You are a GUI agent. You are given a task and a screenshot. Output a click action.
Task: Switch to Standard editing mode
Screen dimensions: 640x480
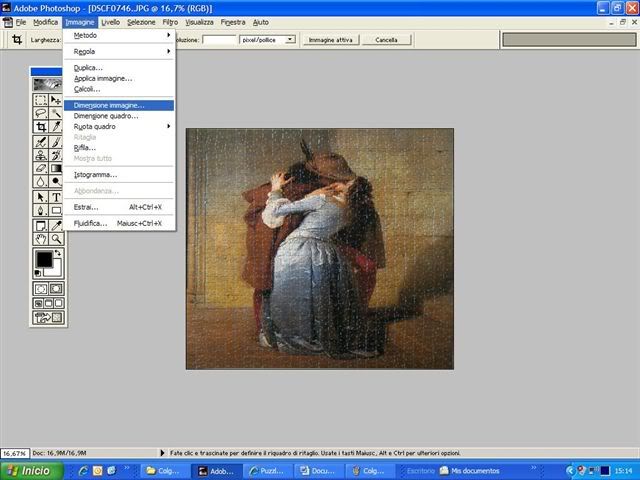40,289
